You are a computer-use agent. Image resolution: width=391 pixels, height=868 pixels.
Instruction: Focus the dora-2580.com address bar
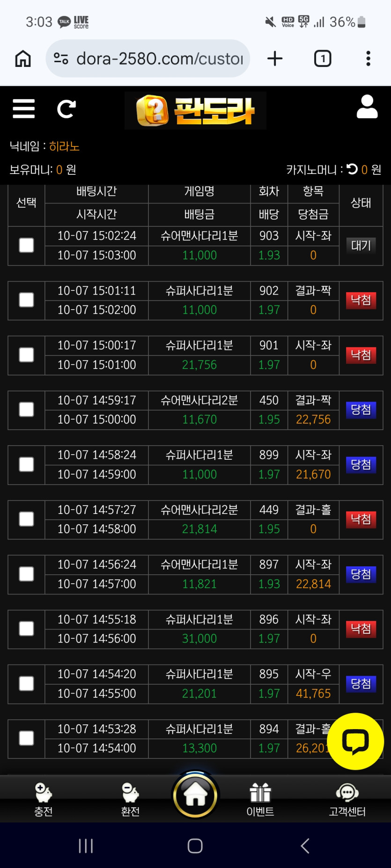pos(148,58)
